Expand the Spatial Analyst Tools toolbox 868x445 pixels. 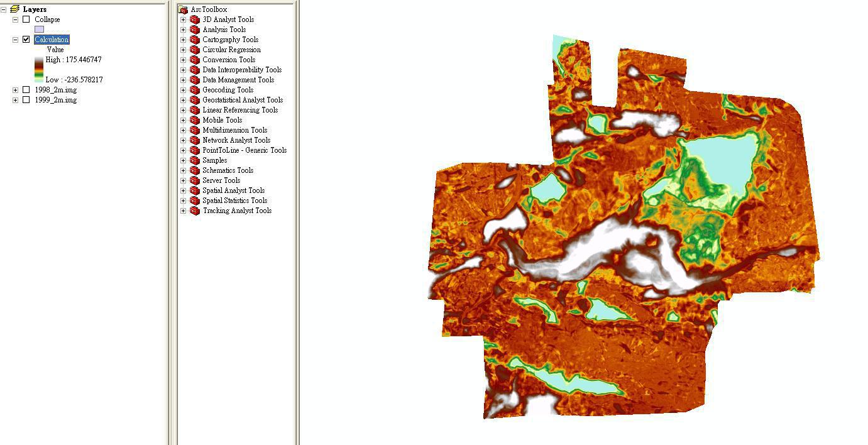click(x=183, y=190)
